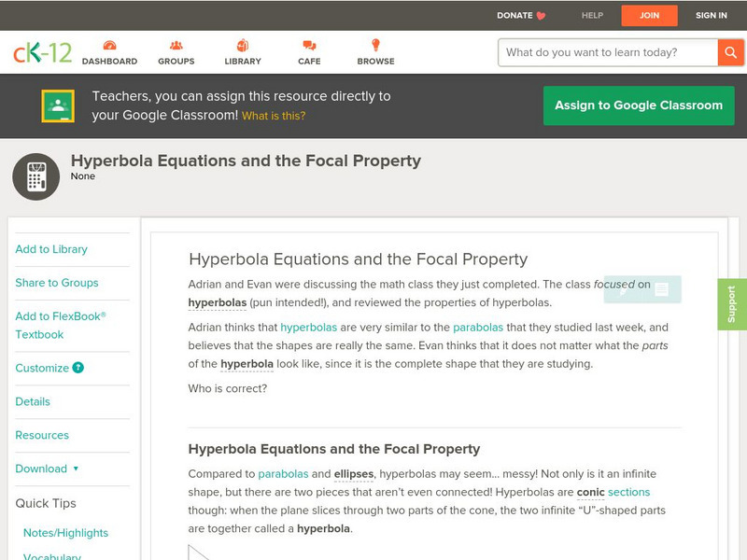747x560 pixels.
Task: Click the Sign In menu item
Action: click(712, 15)
